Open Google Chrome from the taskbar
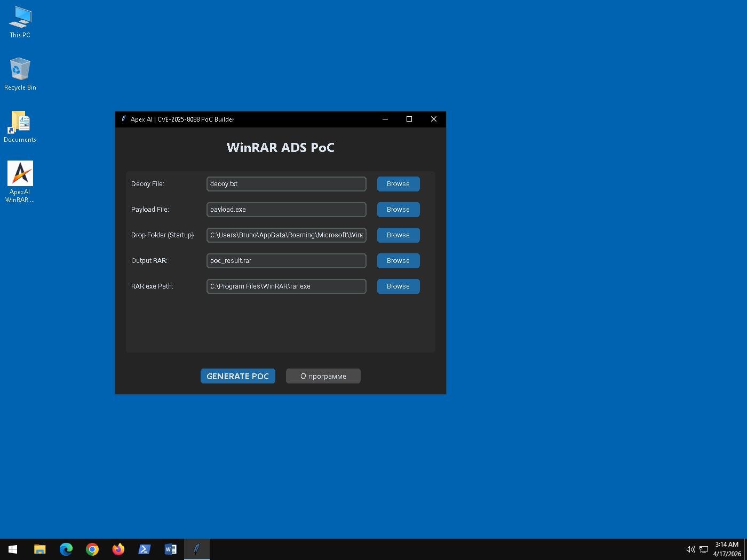This screenshot has height=560, width=747. [x=92, y=549]
